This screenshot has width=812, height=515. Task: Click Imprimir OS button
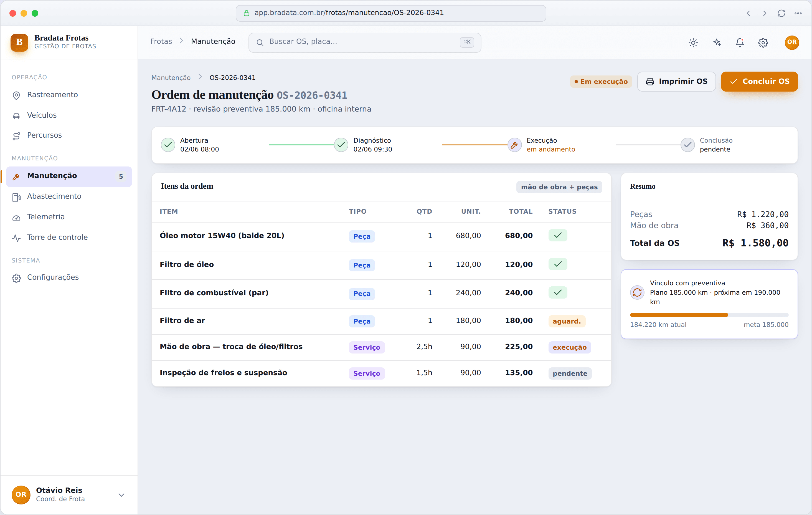(676, 81)
